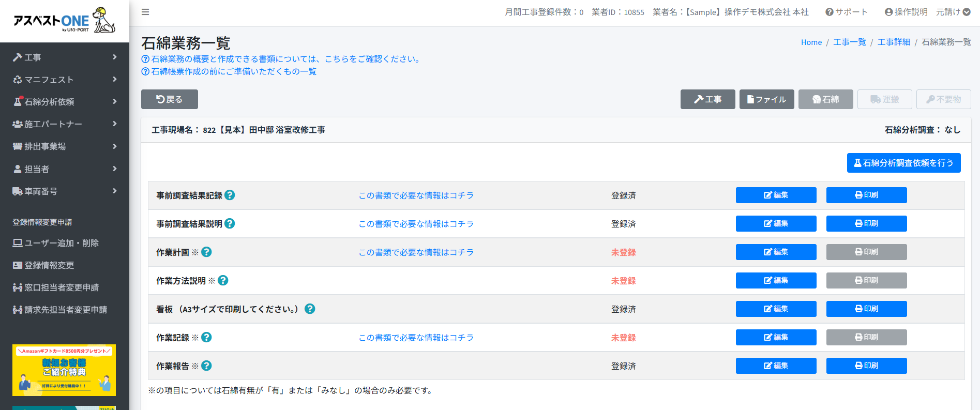This screenshot has height=410, width=980.
Task: Click help icon next to 作業方法説明
Action: 223,280
